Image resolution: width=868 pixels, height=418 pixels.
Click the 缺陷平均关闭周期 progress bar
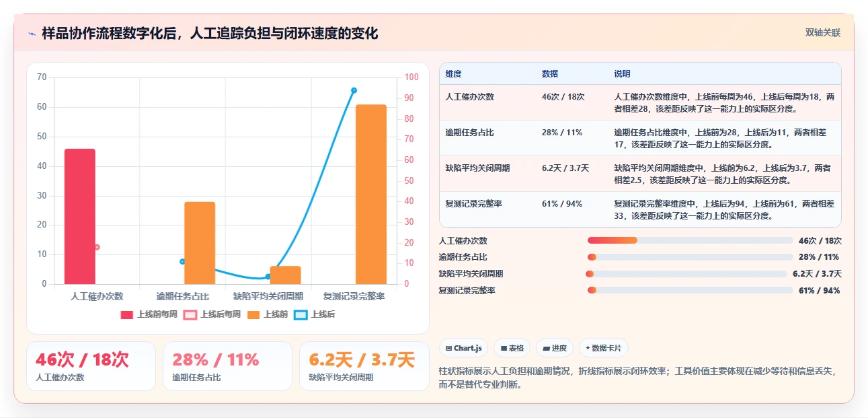(686, 274)
